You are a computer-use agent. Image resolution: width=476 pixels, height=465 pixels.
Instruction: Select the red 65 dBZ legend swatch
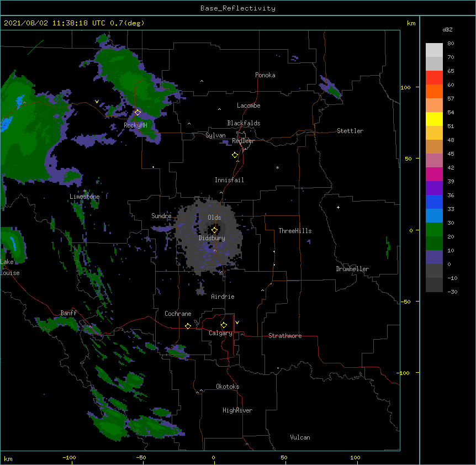434,78
